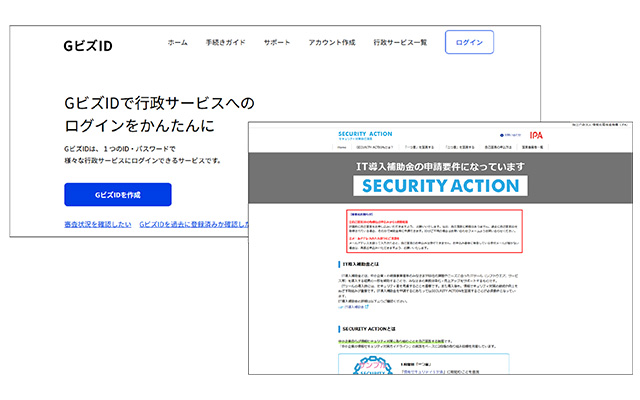
Task: Open the IT導入補助金 external link
Action: click(354, 307)
